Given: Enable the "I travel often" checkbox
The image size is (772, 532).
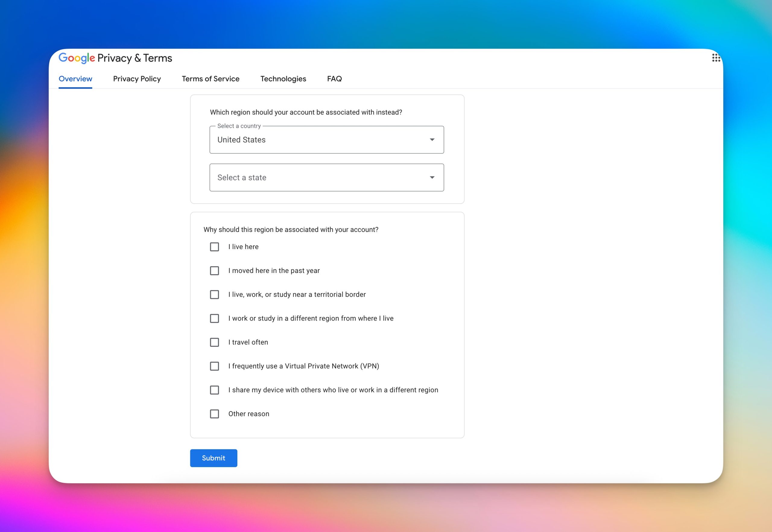Looking at the screenshot, I should click(x=214, y=342).
